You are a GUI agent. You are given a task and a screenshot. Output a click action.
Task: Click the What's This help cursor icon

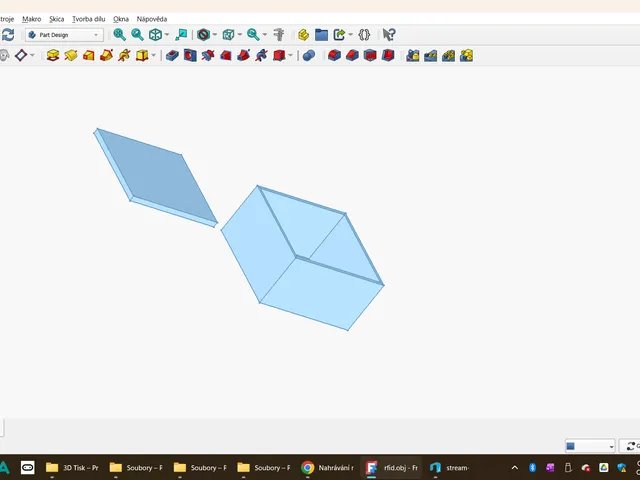(x=389, y=35)
